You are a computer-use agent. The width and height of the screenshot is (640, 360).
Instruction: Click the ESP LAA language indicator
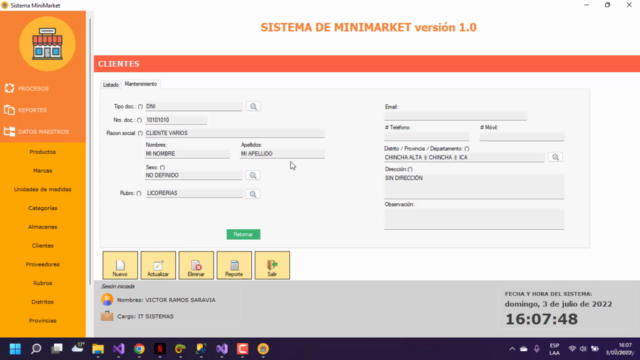pyautogui.click(x=554, y=349)
